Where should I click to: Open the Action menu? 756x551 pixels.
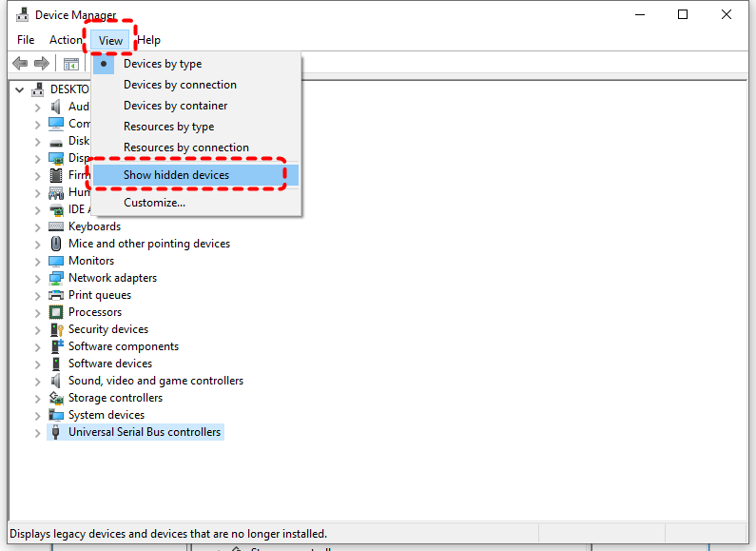(66, 40)
